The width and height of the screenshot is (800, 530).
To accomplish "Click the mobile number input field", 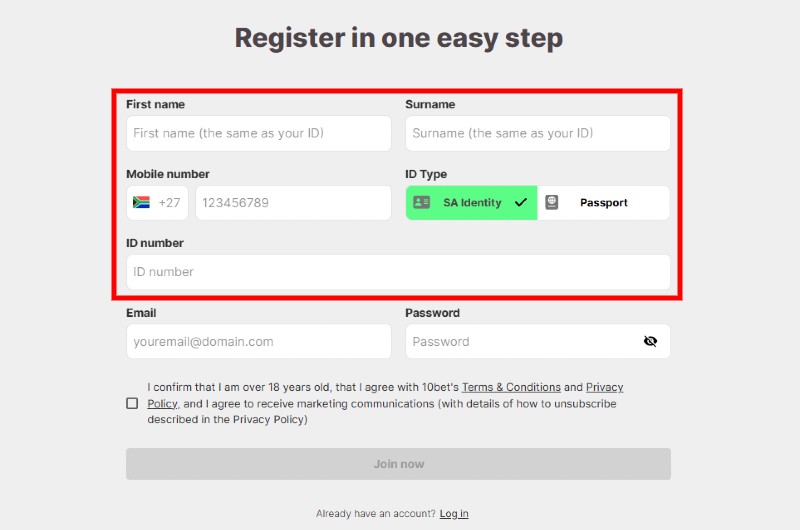I will pyautogui.click(x=293, y=203).
